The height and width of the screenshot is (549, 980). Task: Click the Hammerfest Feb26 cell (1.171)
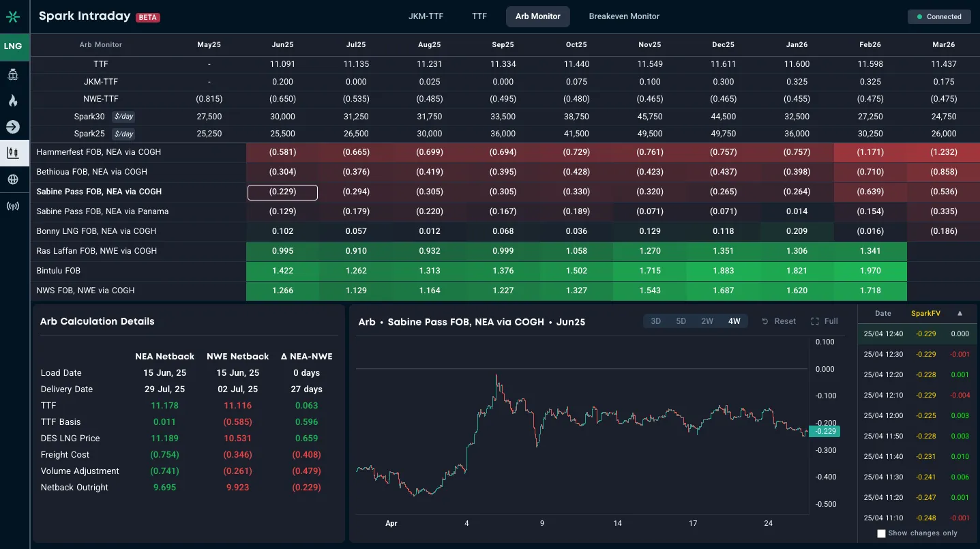pos(870,152)
